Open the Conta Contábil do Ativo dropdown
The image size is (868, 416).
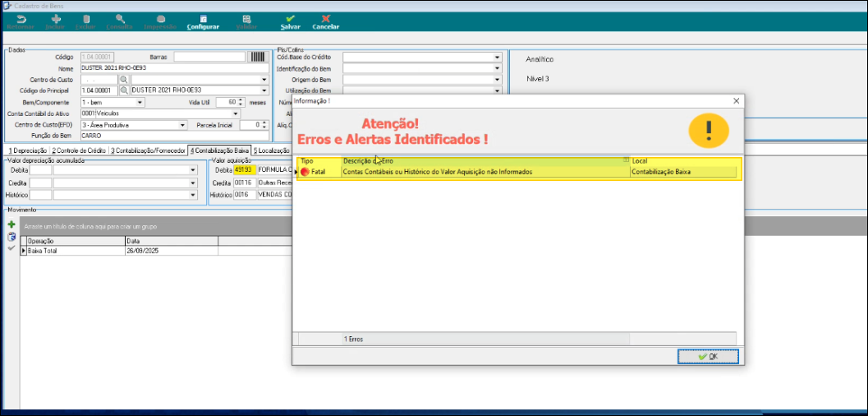tap(236, 113)
